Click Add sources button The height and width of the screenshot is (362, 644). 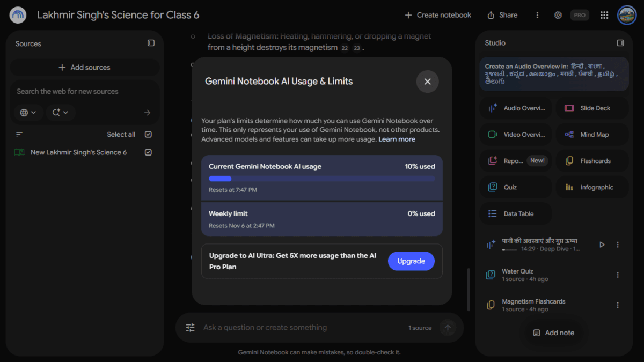(85, 67)
